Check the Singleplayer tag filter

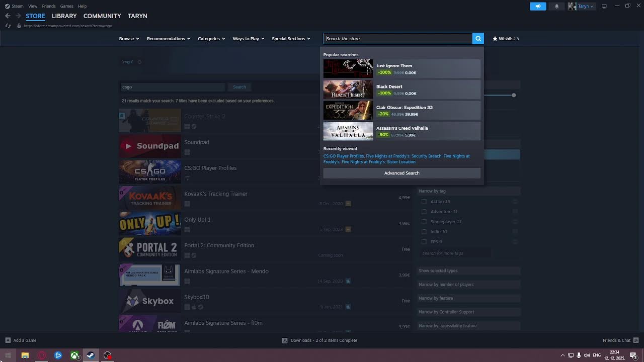[x=424, y=222]
